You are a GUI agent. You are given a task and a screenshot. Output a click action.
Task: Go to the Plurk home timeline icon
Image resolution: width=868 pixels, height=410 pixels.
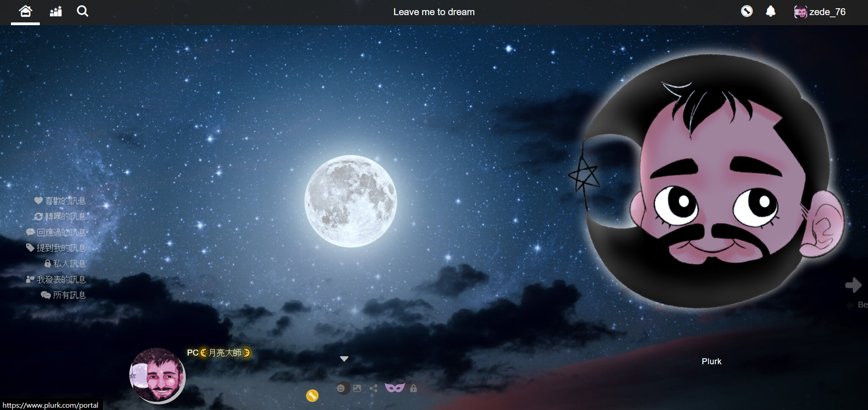coord(26,11)
